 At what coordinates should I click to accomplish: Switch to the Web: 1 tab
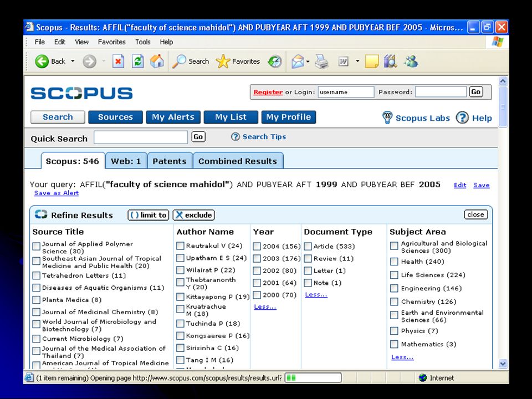click(126, 161)
